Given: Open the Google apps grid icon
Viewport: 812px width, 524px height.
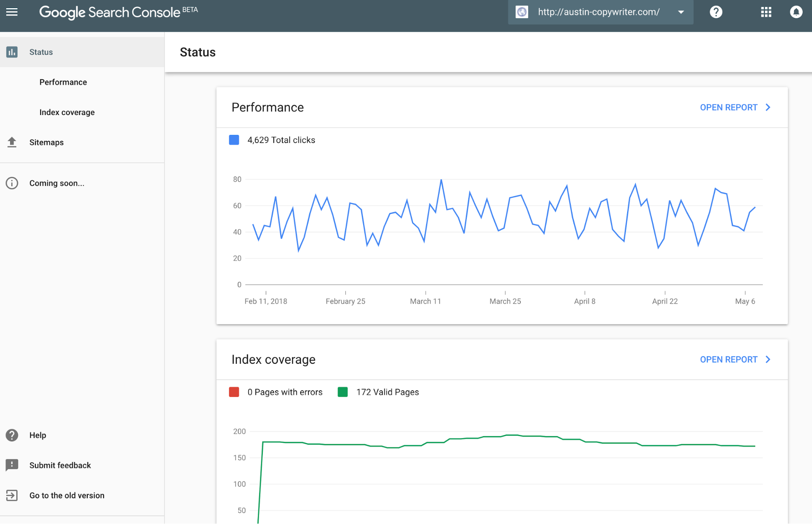Looking at the screenshot, I should [766, 12].
